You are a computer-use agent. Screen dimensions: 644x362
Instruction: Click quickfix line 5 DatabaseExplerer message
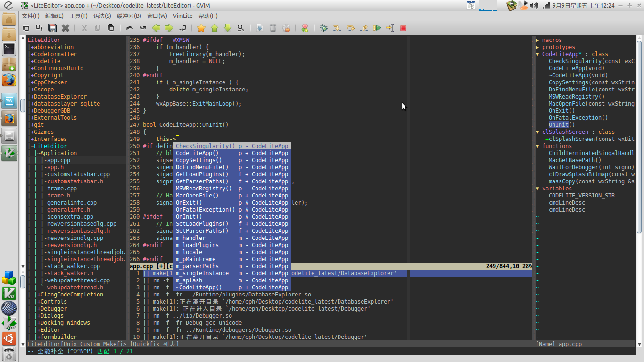click(268, 302)
